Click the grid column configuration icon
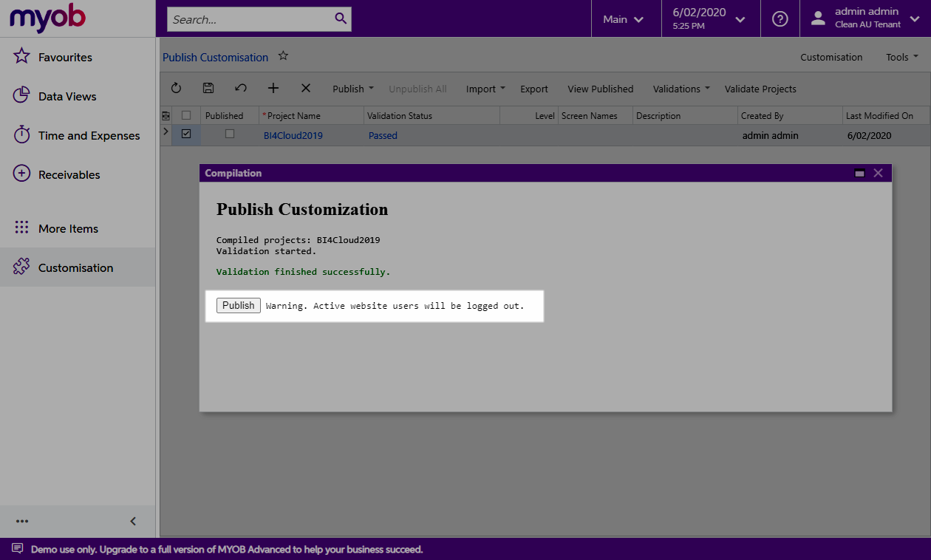931x560 pixels. coord(166,115)
